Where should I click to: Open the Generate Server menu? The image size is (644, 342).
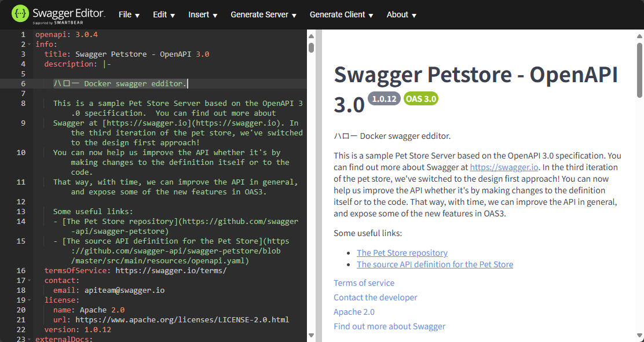point(263,14)
